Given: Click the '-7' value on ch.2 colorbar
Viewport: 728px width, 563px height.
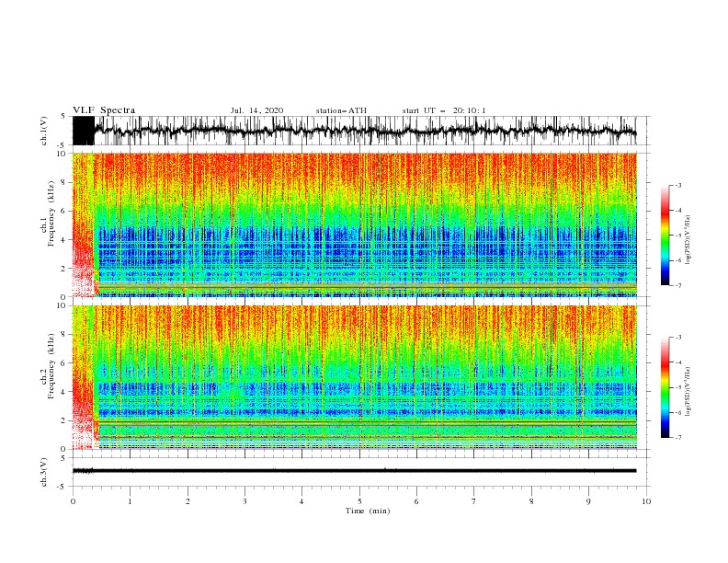Looking at the screenshot, I should click(x=677, y=437).
